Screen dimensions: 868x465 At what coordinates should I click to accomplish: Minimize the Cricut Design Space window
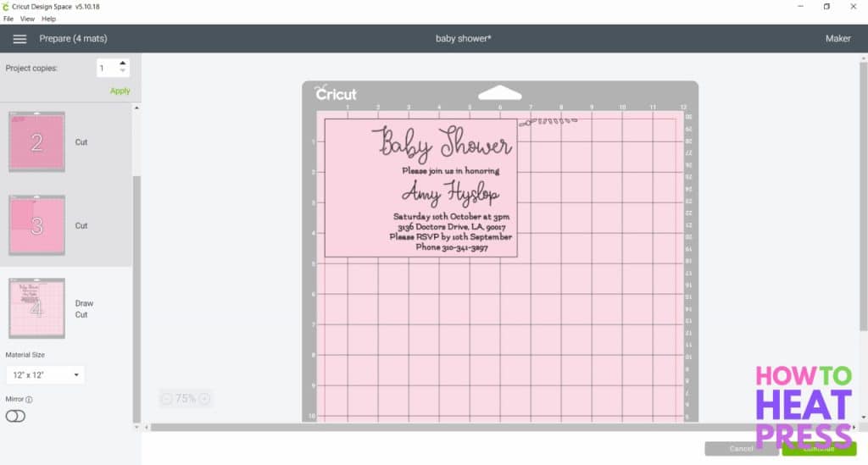pos(800,7)
